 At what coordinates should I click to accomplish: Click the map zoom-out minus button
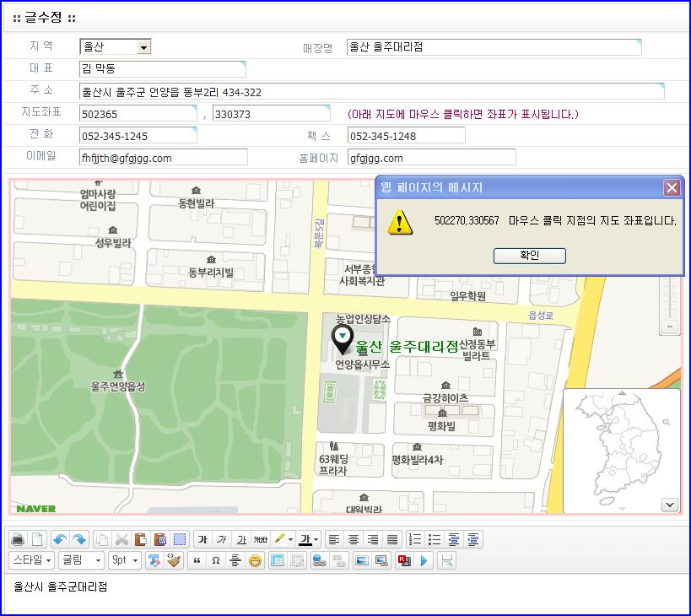click(x=671, y=326)
